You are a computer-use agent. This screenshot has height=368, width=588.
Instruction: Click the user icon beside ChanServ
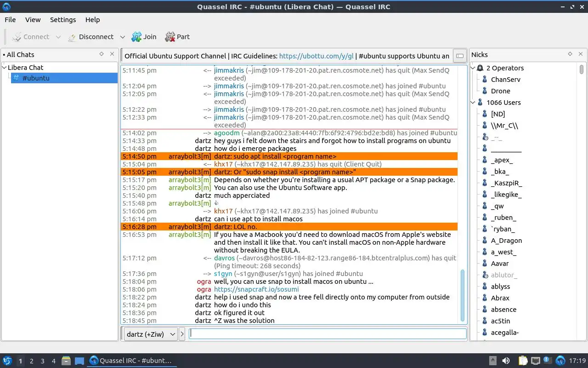click(x=485, y=80)
